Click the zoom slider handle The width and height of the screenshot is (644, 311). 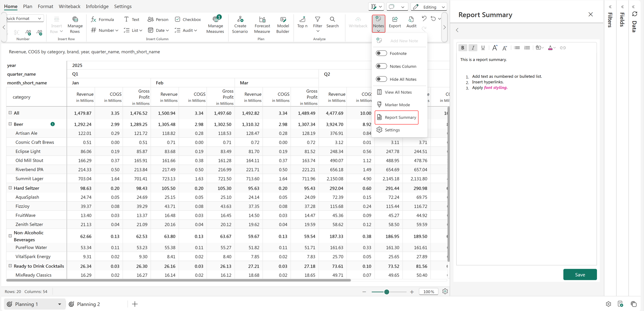coord(387,292)
